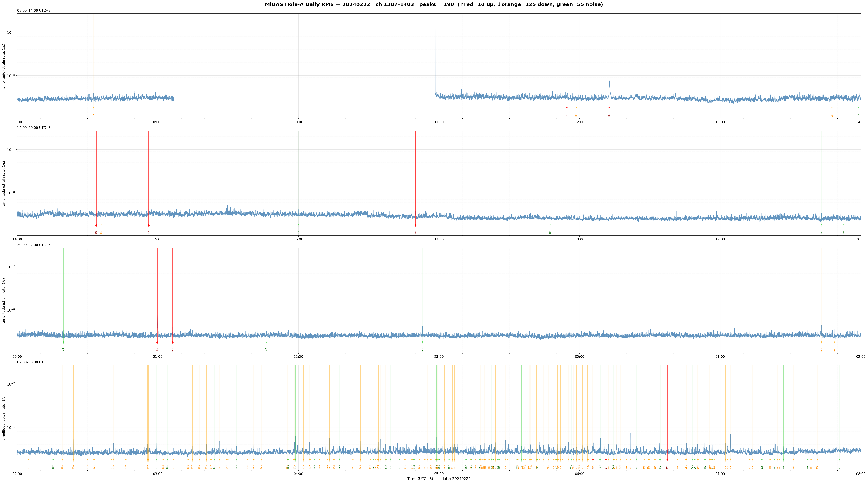This screenshot has height=483, width=868.
Task: Select the "05:00" time tick label
Action: point(439,474)
